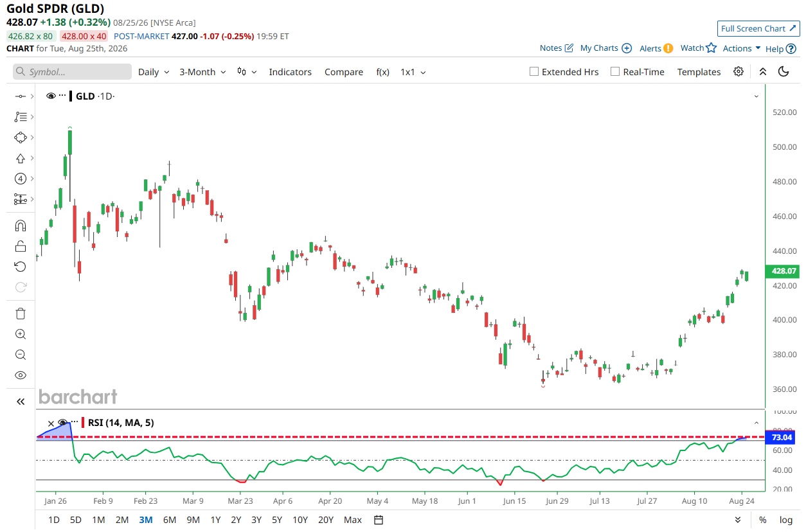Collapse the main price pane chevron
Viewport: 806px width, 532px height.
click(757, 96)
